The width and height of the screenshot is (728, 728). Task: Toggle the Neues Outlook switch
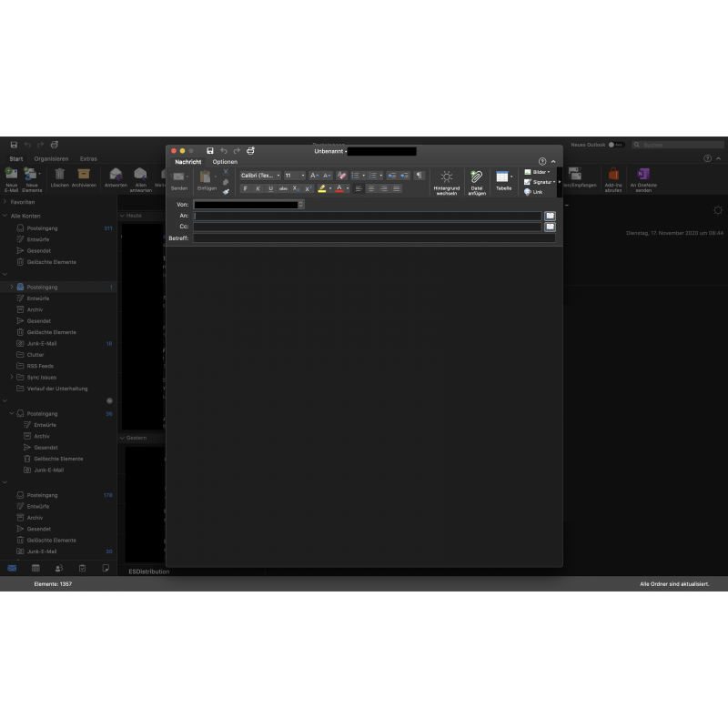pos(616,145)
